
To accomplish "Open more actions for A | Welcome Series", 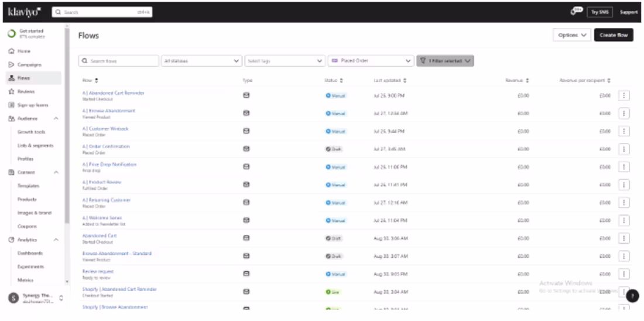I will tap(624, 220).
